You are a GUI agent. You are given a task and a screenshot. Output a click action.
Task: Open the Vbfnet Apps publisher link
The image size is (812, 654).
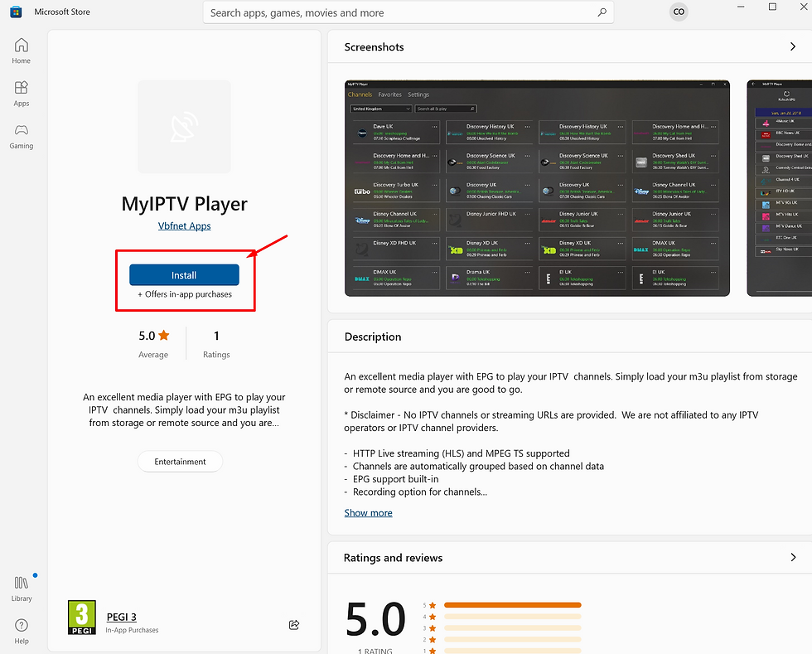184,226
